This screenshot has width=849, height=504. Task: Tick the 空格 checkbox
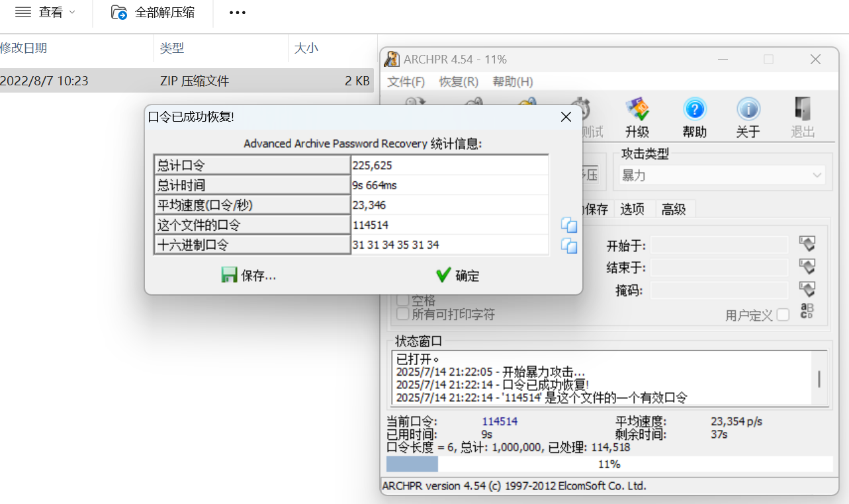[402, 301]
